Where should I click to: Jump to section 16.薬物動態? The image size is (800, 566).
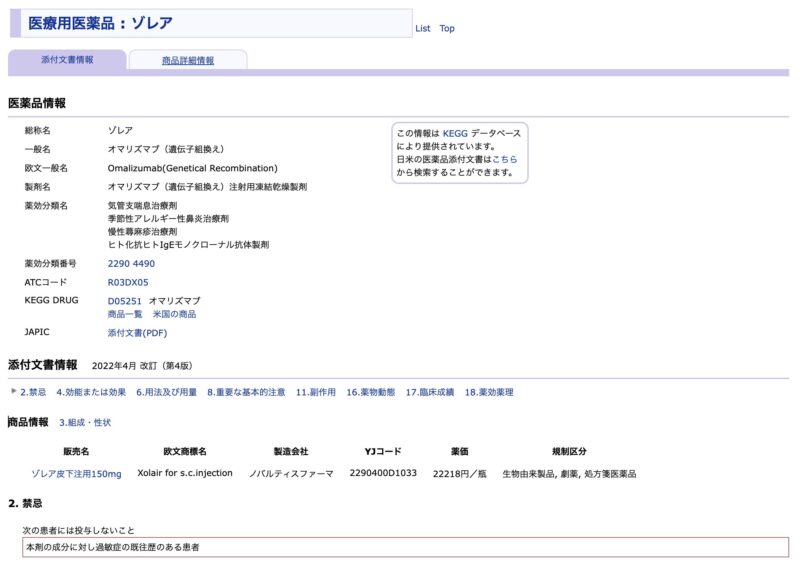pyautogui.click(x=371, y=392)
